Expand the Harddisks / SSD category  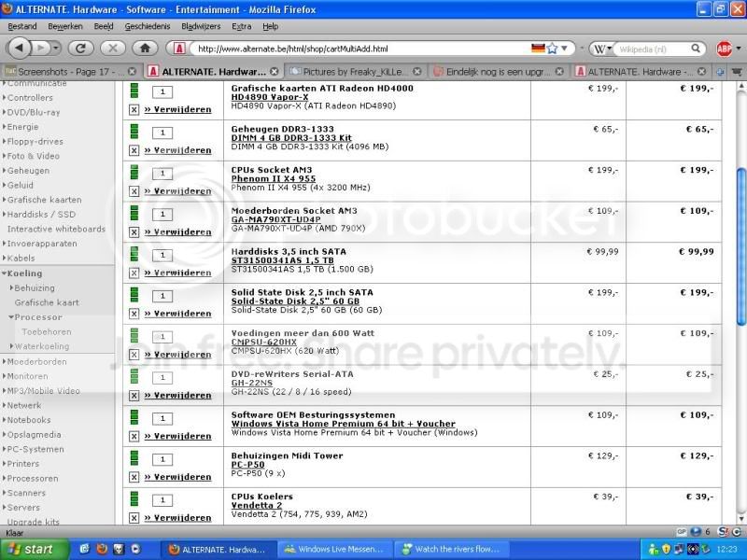coord(40,215)
